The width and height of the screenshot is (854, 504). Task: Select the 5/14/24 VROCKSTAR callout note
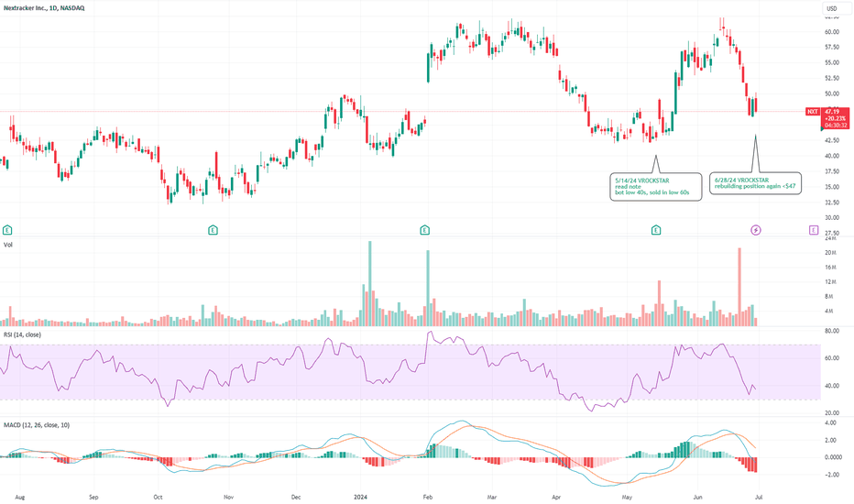pos(656,186)
